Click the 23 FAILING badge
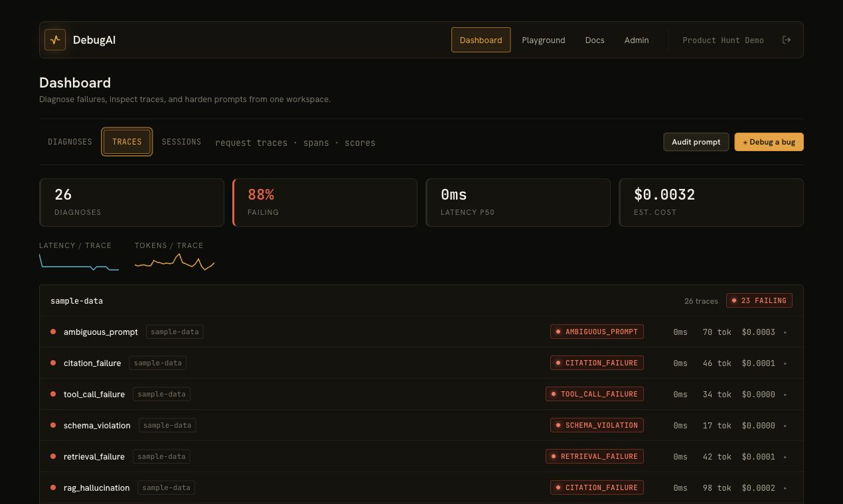 coord(759,300)
